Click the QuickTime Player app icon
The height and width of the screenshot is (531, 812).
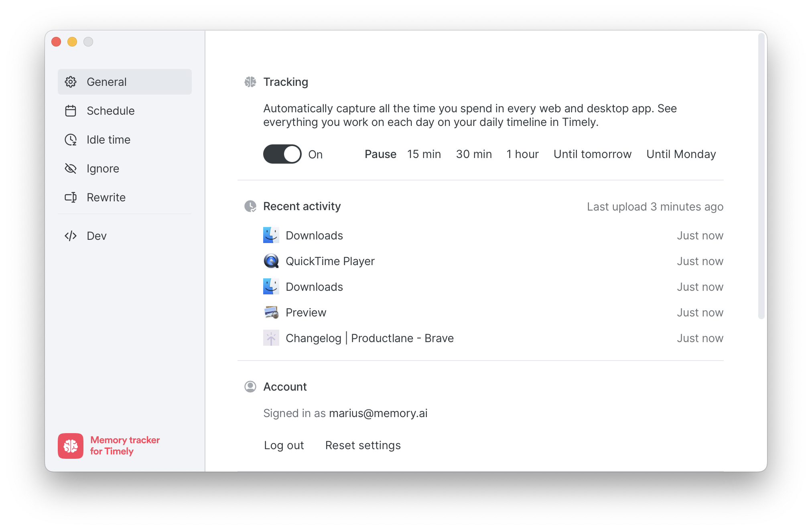[x=271, y=261]
